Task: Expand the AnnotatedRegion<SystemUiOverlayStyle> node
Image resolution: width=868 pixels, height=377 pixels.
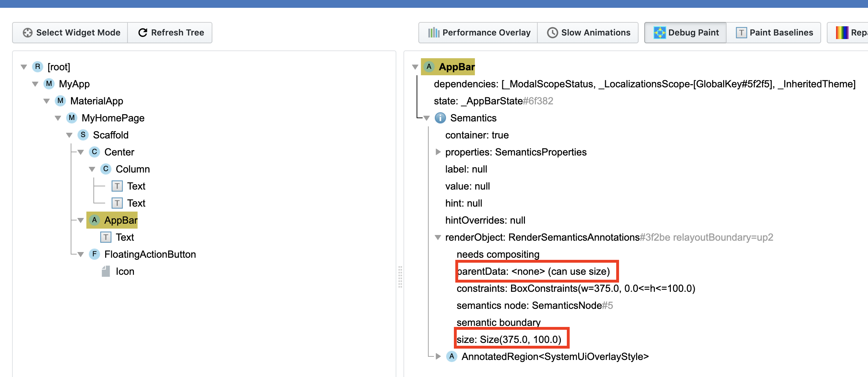Action: (438, 356)
